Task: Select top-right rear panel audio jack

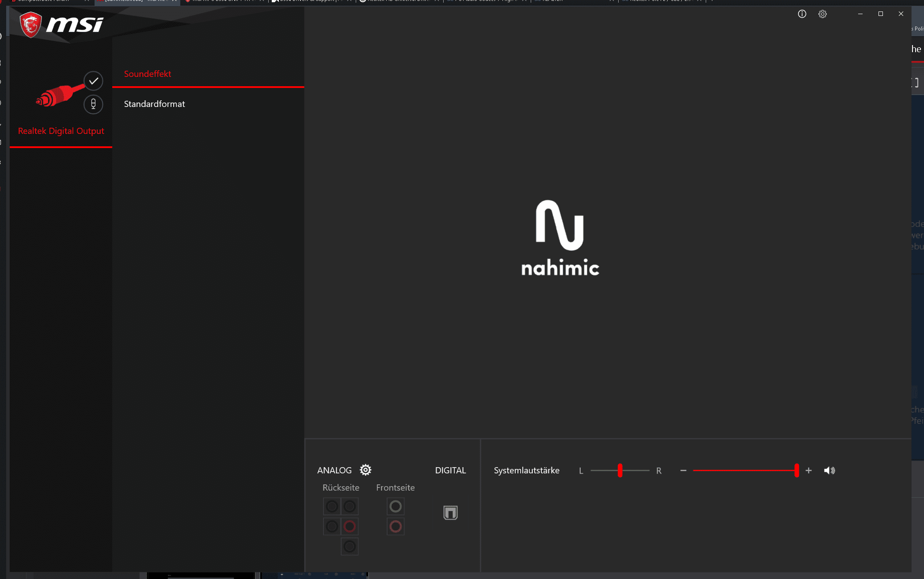Action: click(350, 507)
